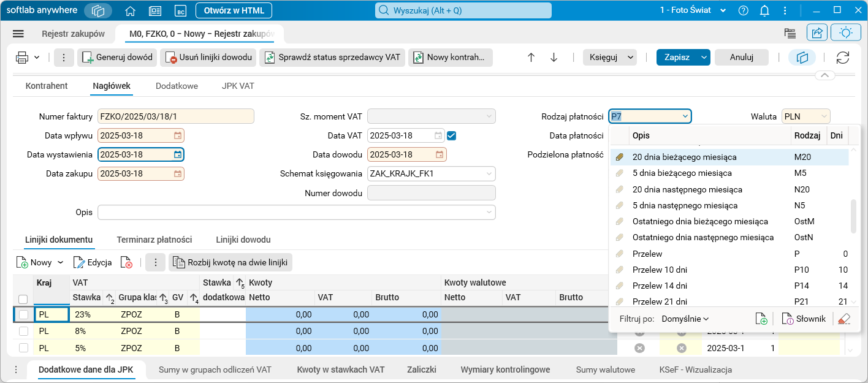The height and width of the screenshot is (383, 868).
Task: Click Otwórz w HTML button
Action: pyautogui.click(x=234, y=10)
